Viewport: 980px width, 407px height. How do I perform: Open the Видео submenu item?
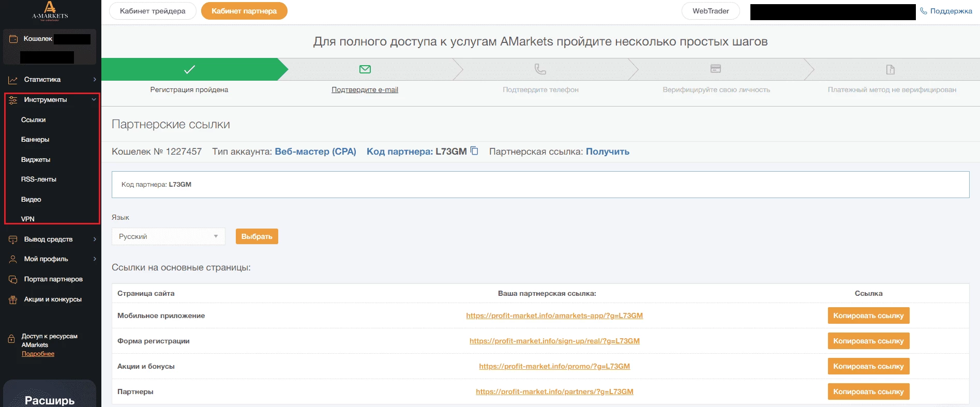(31, 200)
